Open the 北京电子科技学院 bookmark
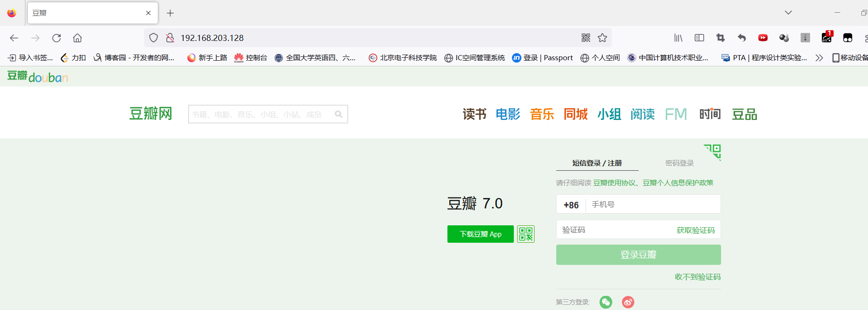Screen dimensions: 868x310 403,58
